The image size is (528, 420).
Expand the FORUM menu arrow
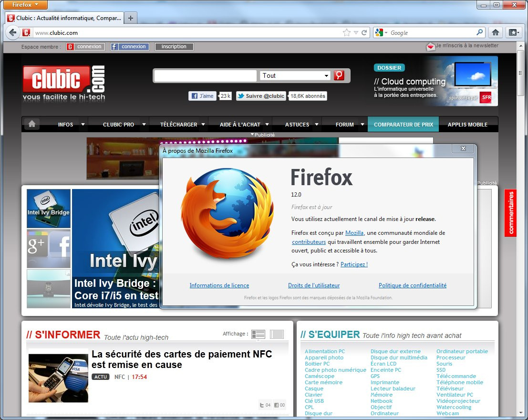tap(362, 125)
